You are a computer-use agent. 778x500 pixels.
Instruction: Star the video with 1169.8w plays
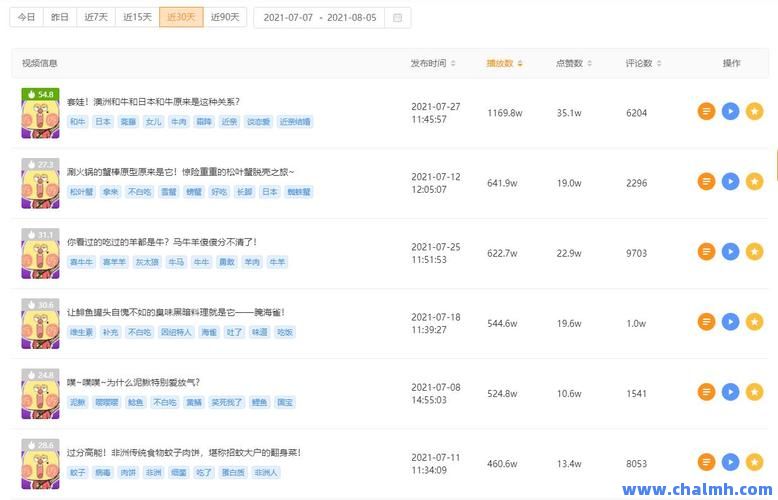pos(754,111)
